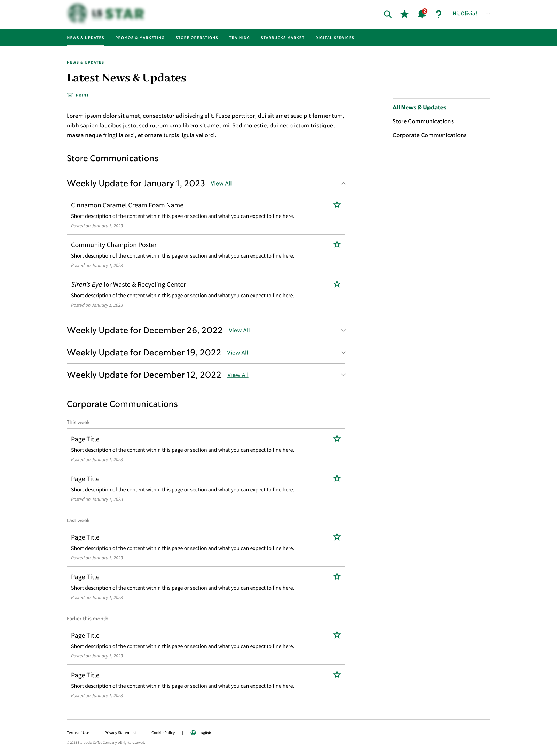Favorite first Page Title under Earlier this month
Image resolution: width=557 pixels, height=756 pixels.
tap(337, 635)
